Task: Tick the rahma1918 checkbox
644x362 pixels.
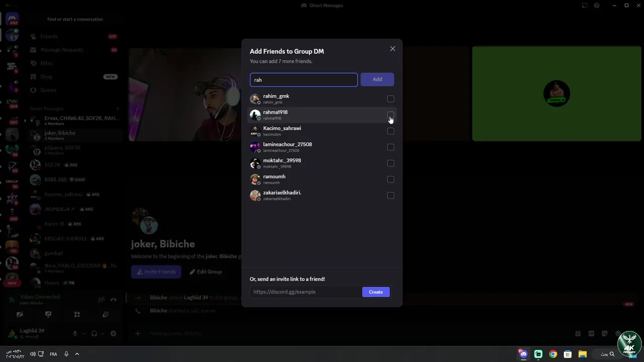Action: [390, 115]
